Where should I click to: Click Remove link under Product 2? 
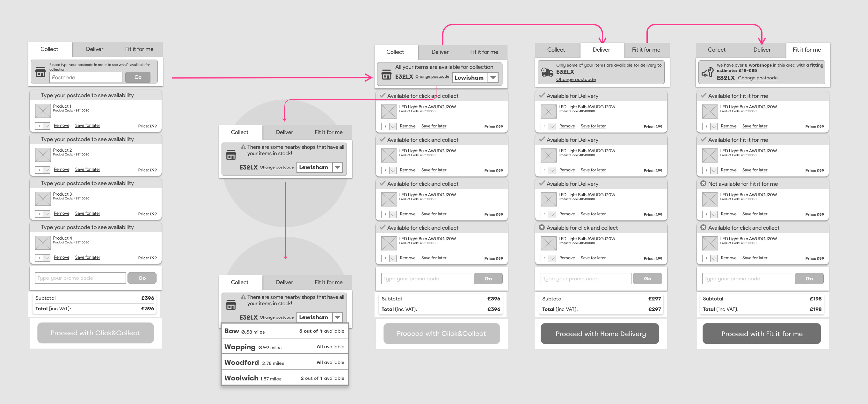(61, 170)
